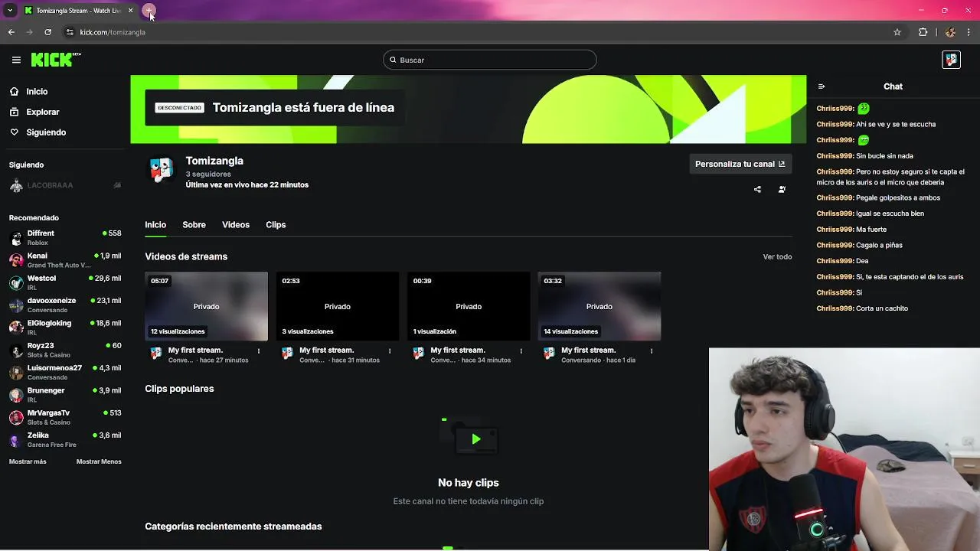Image resolution: width=980 pixels, height=551 pixels.
Task: Click the LACOBRAAA followed channel
Action: (x=64, y=185)
